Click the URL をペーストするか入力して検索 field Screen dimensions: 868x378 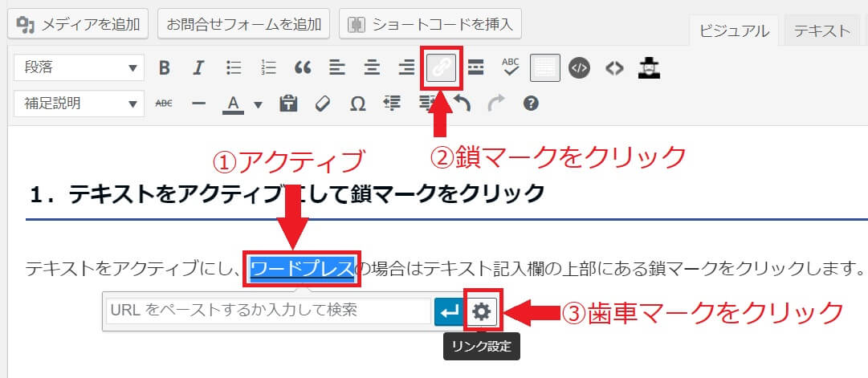coord(268,311)
